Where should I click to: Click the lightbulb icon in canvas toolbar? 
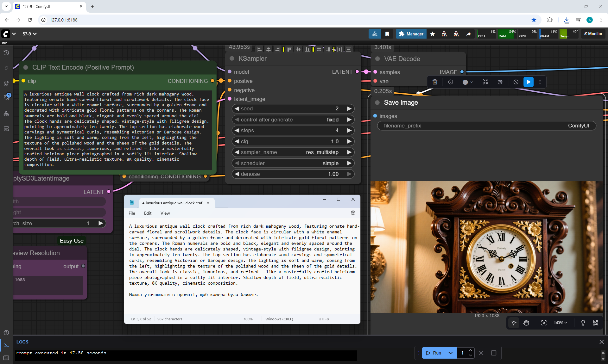coord(583,323)
